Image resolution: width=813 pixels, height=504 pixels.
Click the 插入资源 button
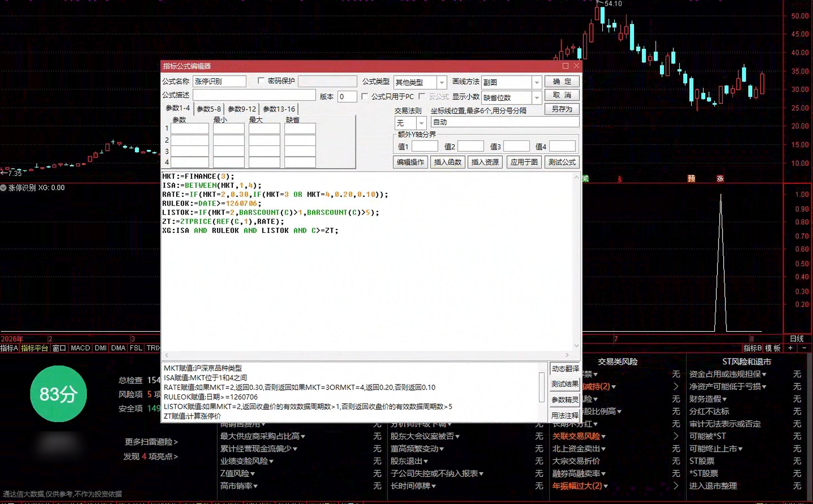pos(485,162)
